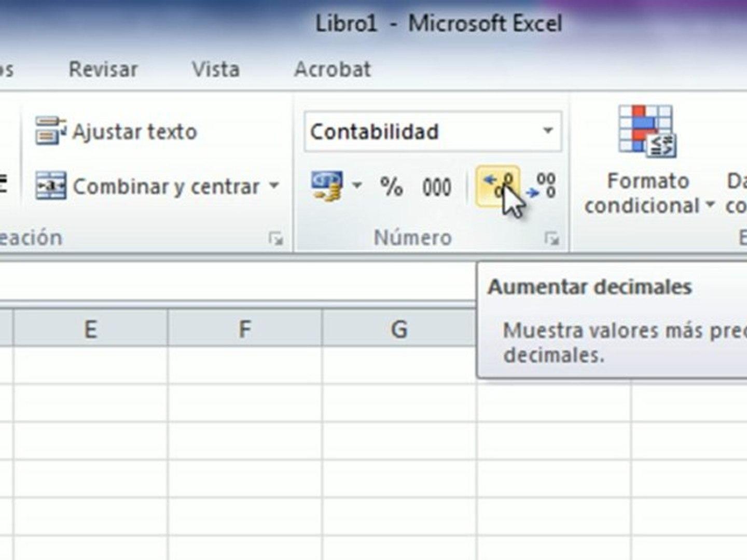Toggle Combinar y centrar on selected cells
The width and height of the screenshot is (747, 560).
pyautogui.click(x=145, y=187)
